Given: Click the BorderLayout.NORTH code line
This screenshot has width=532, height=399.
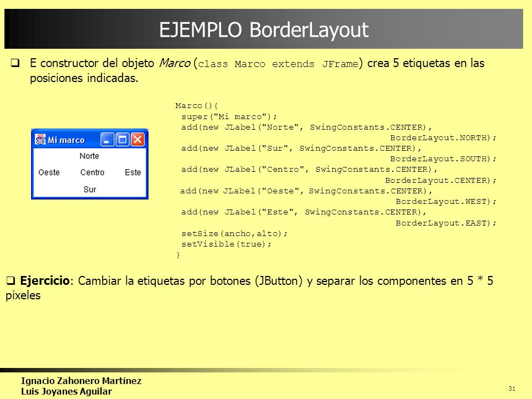Looking at the screenshot, I should click(x=443, y=138).
